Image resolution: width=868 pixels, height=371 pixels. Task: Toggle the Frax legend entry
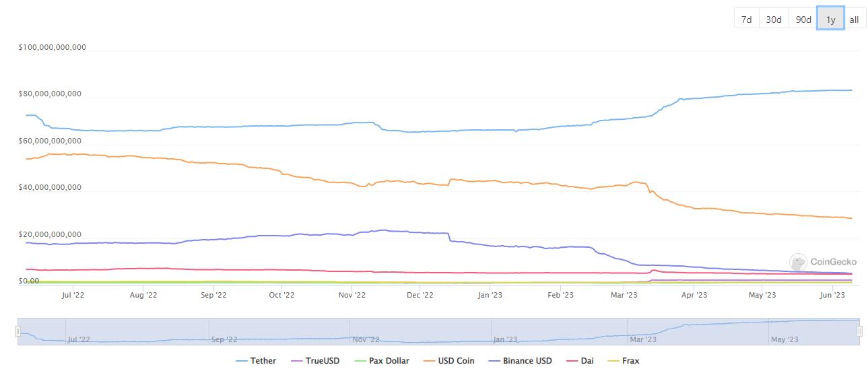[624, 361]
